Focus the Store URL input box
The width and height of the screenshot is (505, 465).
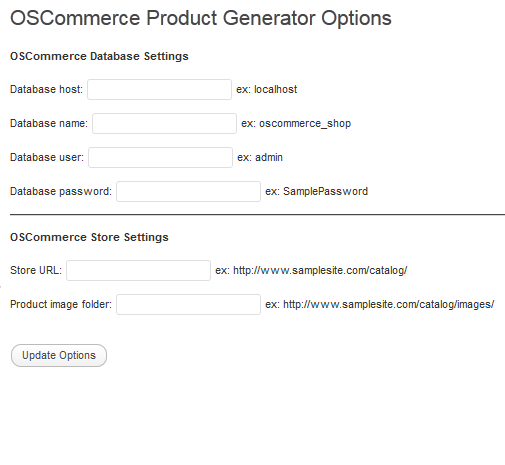coord(138,270)
